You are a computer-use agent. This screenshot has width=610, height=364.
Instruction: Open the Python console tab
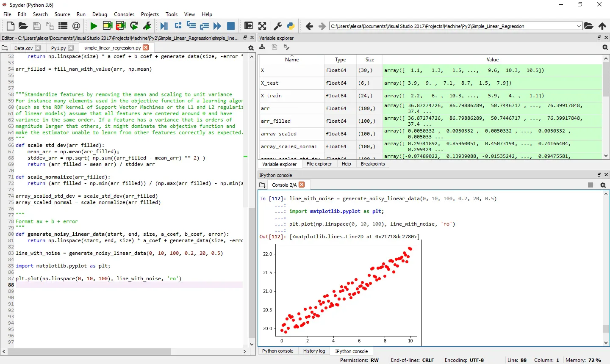pos(277,351)
